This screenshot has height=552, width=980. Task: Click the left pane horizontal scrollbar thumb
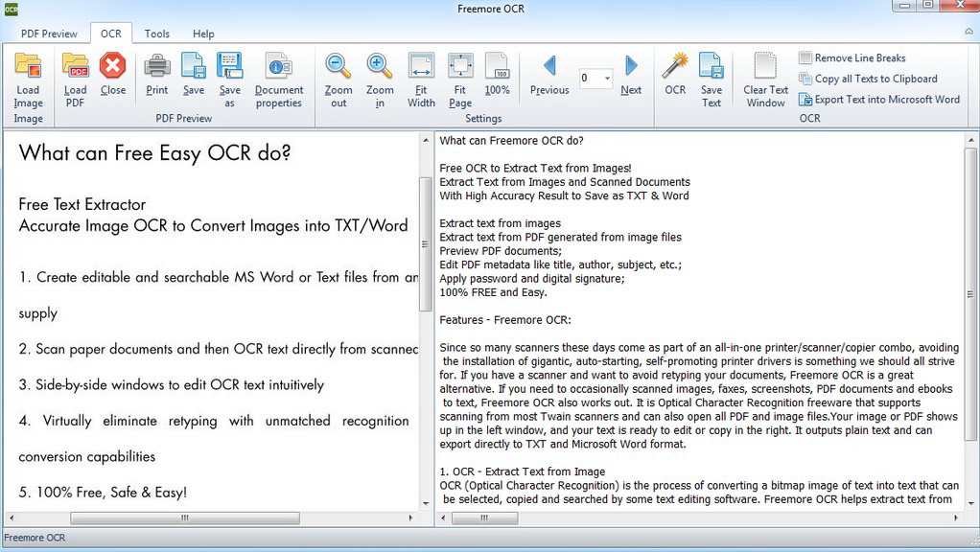(x=185, y=517)
